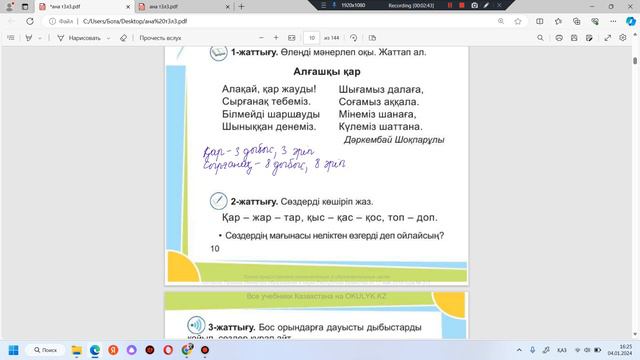Open File Explorer from taskbar
Screen dimensions: 640x360
76,350
